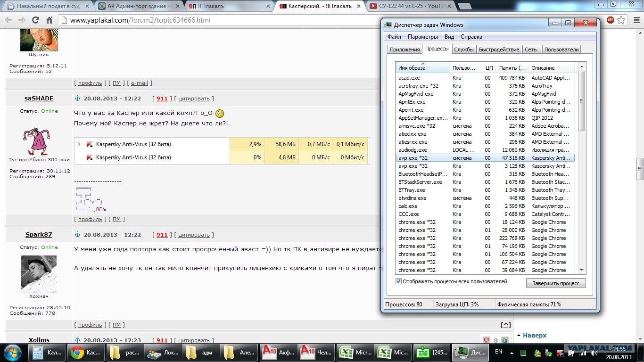Open the 'Лок...' drive window on the taskbar
The width and height of the screenshot is (644, 362).
164,352
